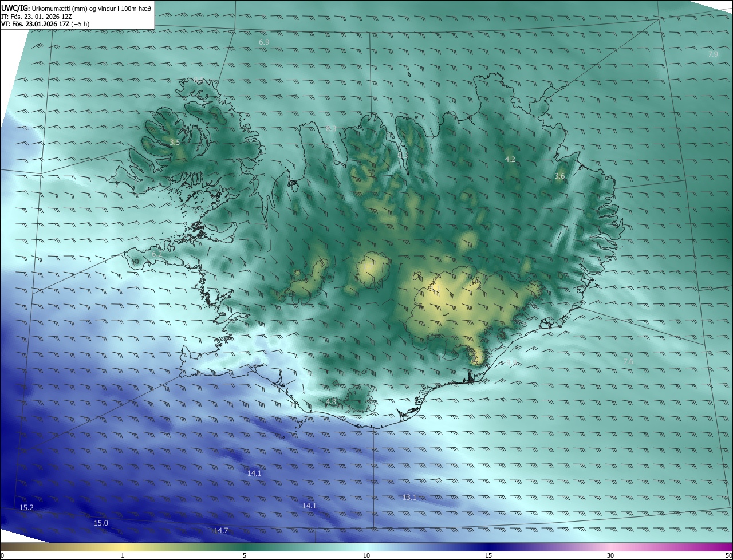Select the 14.7 value label
Viewport: 733px width, 560px height.
(x=221, y=531)
